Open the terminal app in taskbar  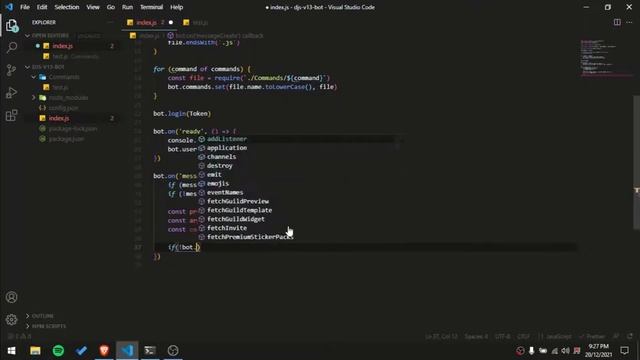click(150, 350)
